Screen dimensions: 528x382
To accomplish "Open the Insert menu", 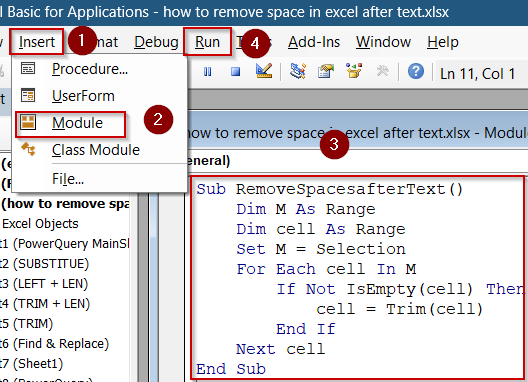I will click(37, 42).
